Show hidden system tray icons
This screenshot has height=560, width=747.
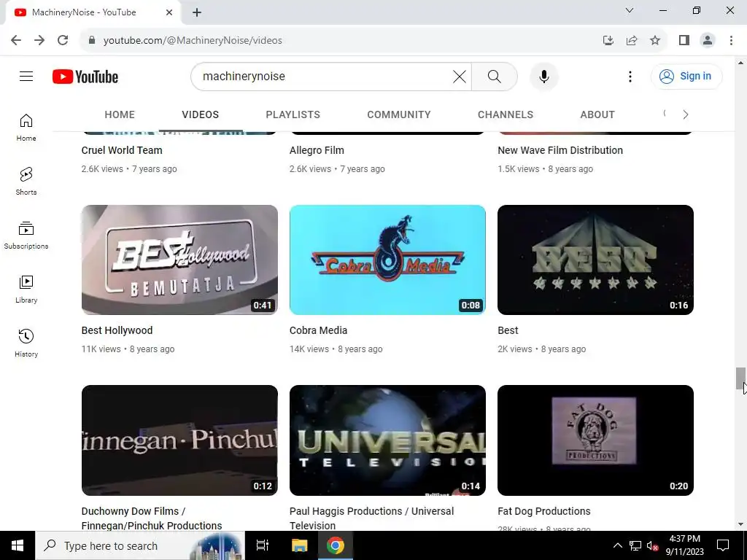tap(617, 545)
